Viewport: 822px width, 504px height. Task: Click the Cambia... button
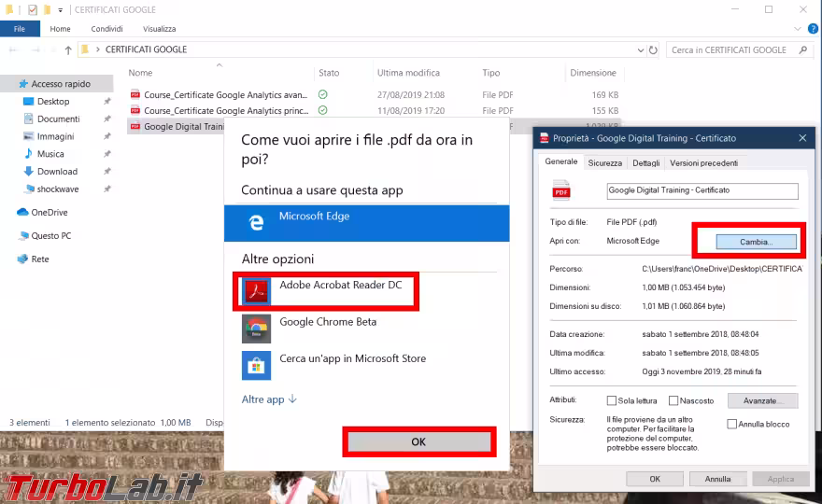point(756,242)
